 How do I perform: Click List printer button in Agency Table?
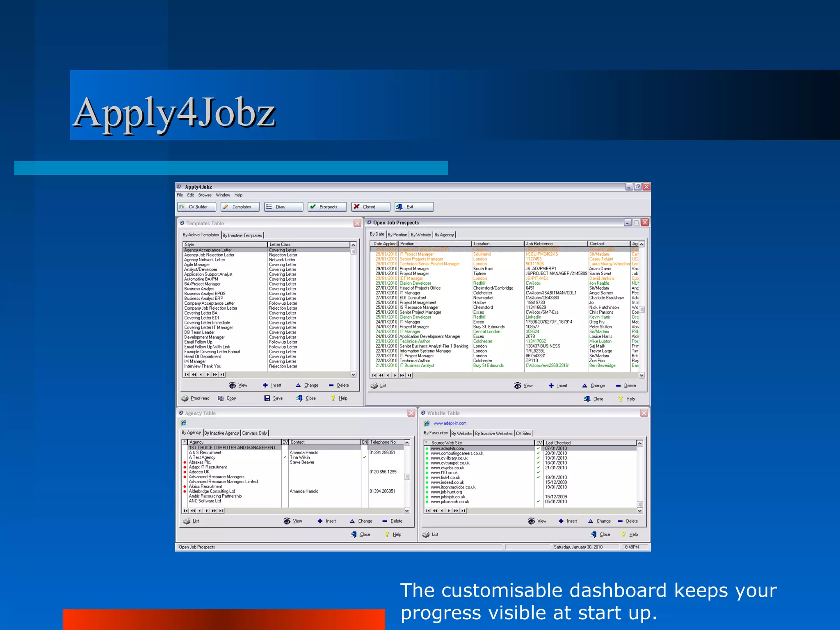coord(191,521)
